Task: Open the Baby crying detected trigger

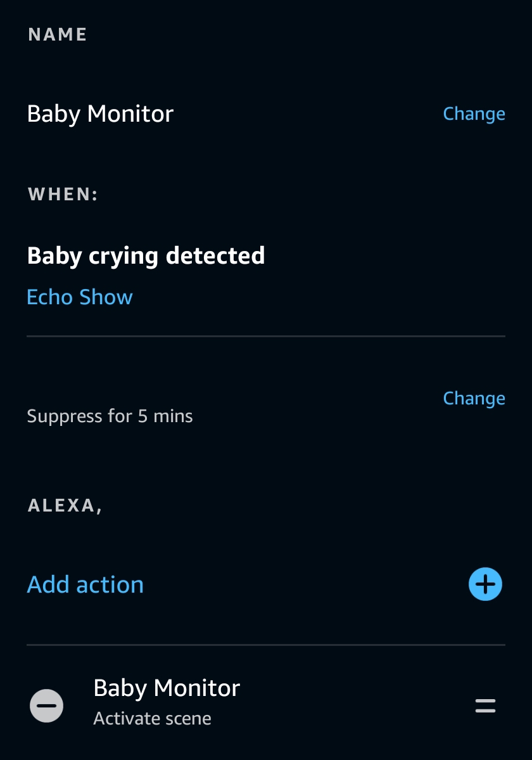Action: pos(146,256)
